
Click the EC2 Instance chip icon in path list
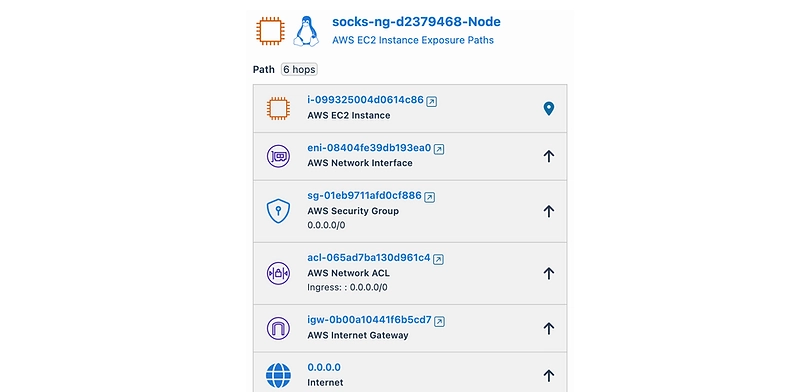(278, 109)
